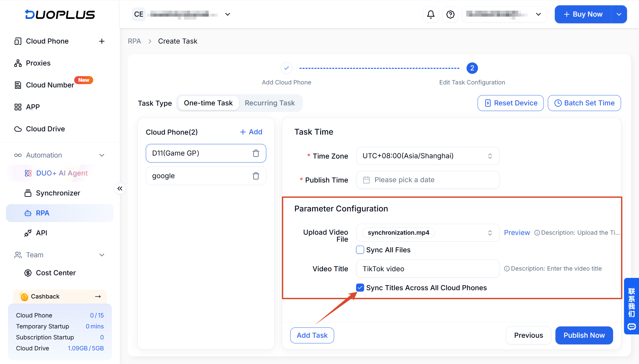Collapse the sidebar with the double-arrow icon

pos(120,188)
